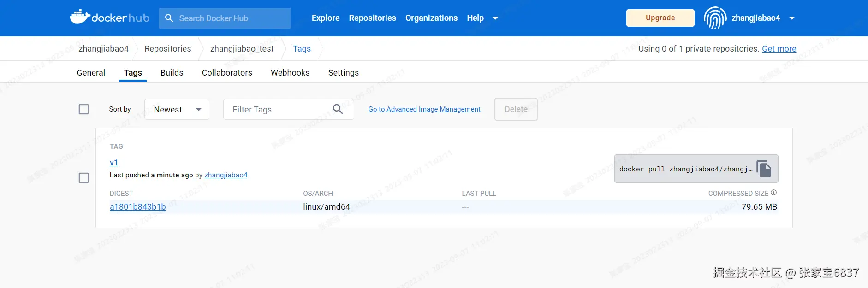Switch to the General tab
This screenshot has width=868, height=288.
click(x=91, y=73)
